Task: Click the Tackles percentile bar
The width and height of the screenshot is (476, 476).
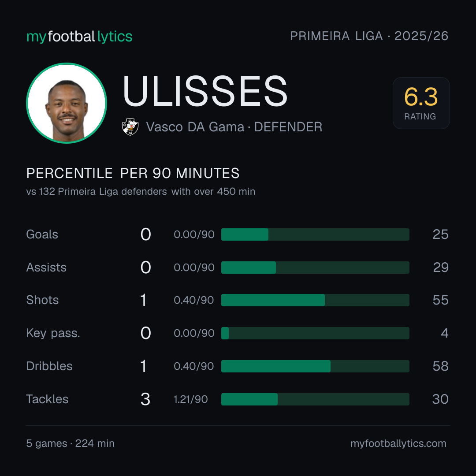Action: 315,399
